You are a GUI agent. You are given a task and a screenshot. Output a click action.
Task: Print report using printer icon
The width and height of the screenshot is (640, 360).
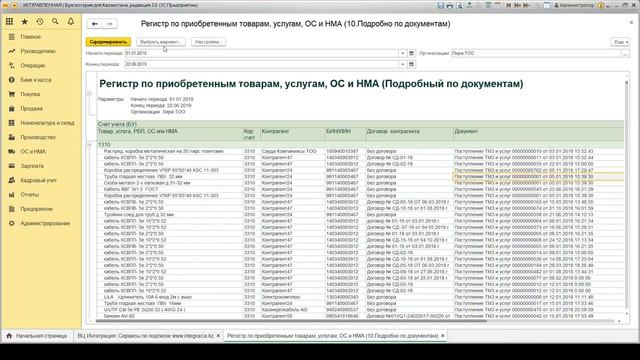pyautogui.click(x=450, y=5)
